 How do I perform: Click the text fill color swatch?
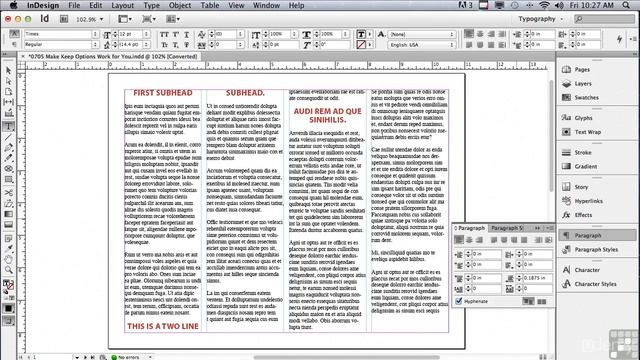[361, 34]
